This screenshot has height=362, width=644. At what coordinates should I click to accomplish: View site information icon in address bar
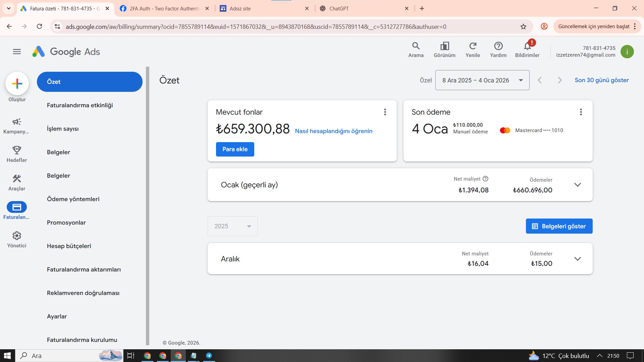[x=57, y=26]
